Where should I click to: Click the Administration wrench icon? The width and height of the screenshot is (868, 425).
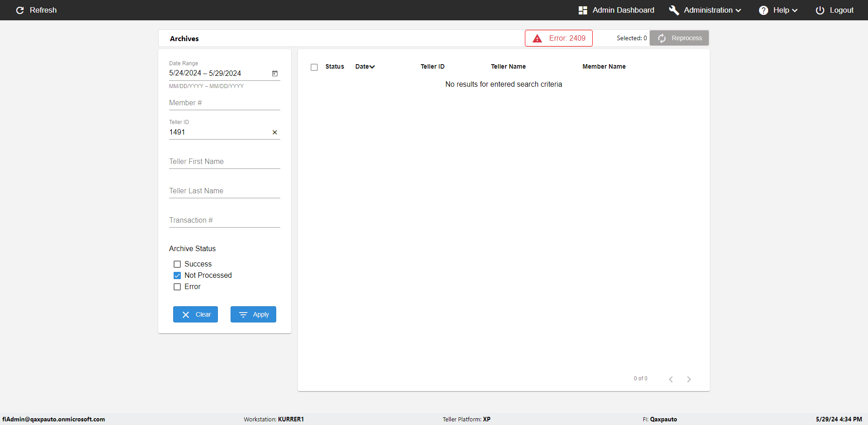(674, 10)
